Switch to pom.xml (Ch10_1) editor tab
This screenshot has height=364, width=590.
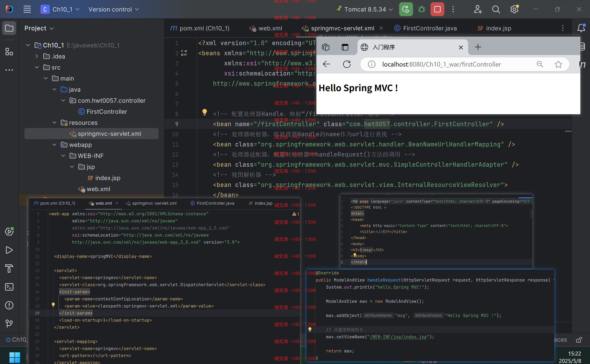click(200, 28)
